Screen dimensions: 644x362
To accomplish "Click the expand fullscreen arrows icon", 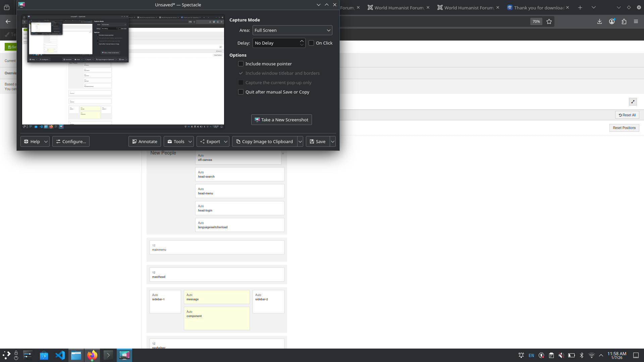I will coord(633,102).
